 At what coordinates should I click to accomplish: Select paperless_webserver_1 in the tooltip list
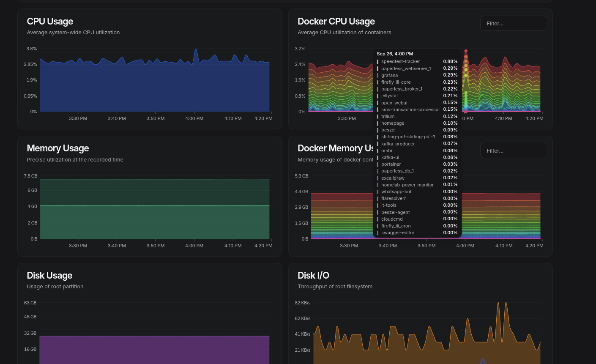point(406,68)
